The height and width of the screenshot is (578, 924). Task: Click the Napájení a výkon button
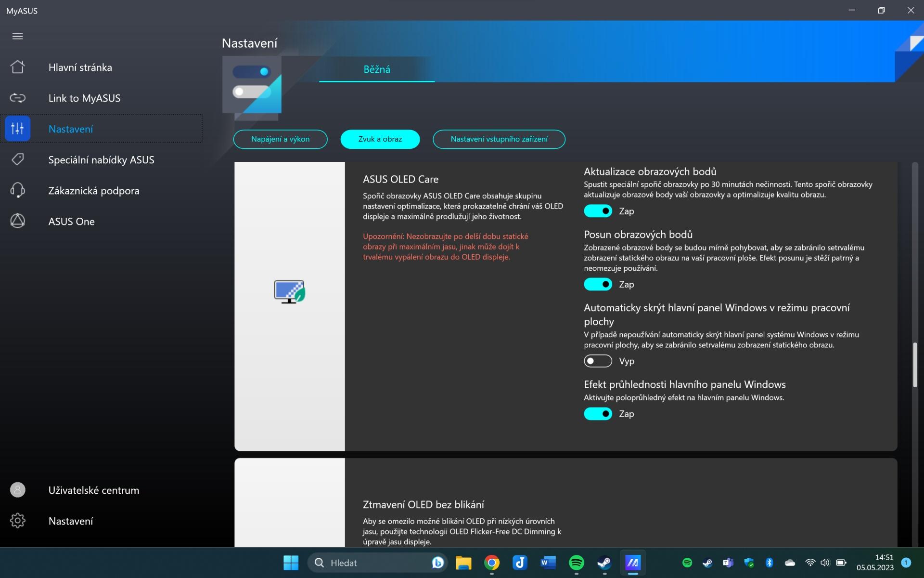(x=280, y=139)
